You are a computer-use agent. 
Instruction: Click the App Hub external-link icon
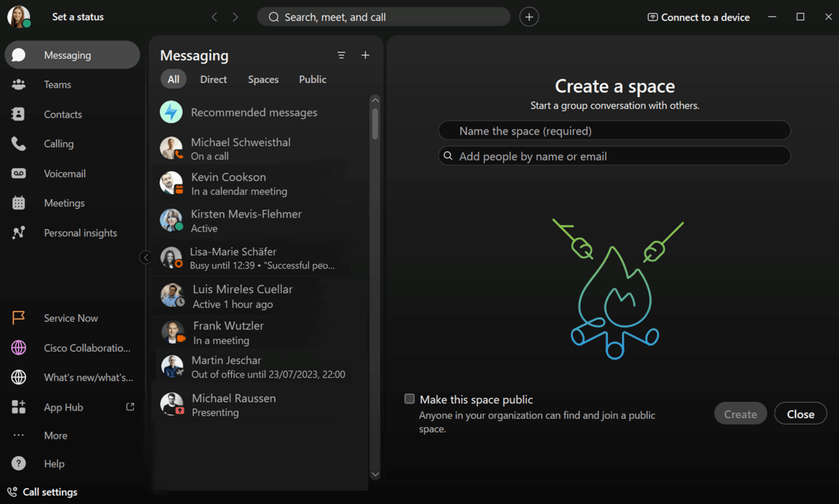point(130,406)
